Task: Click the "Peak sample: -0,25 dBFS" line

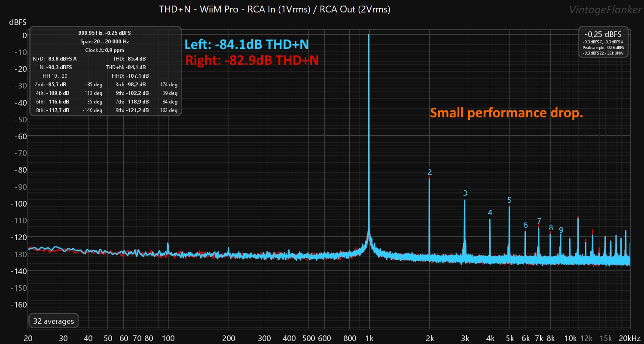Action: tap(603, 47)
